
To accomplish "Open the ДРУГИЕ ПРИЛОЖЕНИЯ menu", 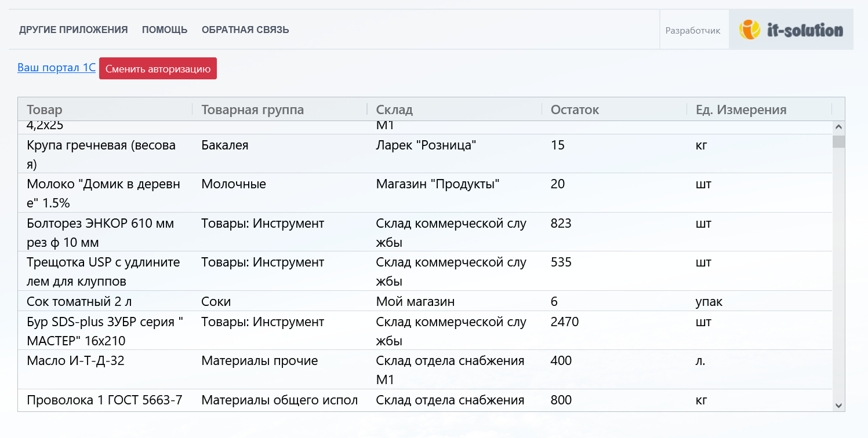I will pyautogui.click(x=73, y=30).
